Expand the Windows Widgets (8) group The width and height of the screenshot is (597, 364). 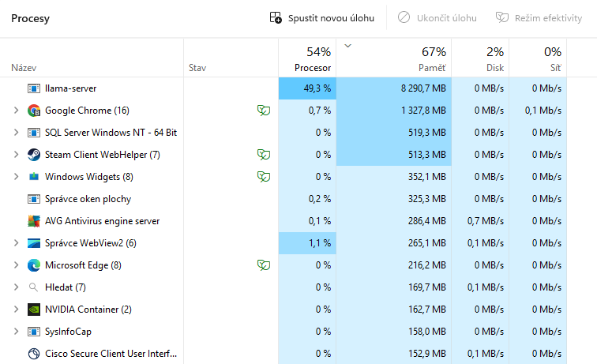click(16, 177)
